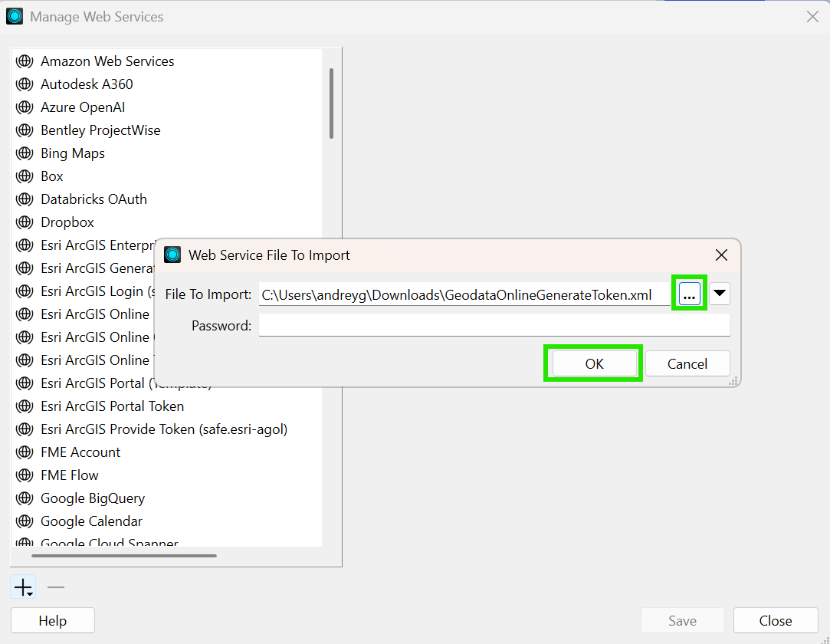This screenshot has width=830, height=644.
Task: Click the globe icon beside Google BigQuery
Action: coord(25,498)
